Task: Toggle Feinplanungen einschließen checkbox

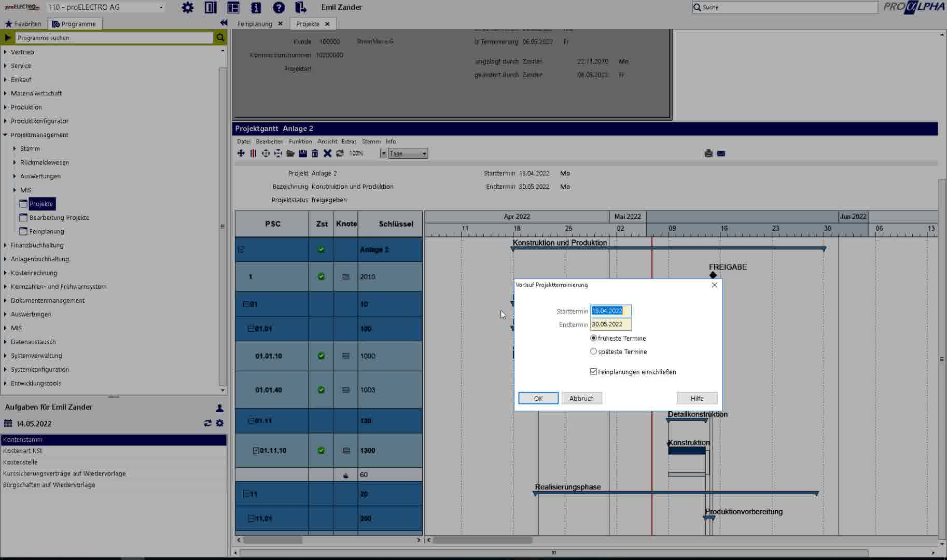Action: [593, 372]
